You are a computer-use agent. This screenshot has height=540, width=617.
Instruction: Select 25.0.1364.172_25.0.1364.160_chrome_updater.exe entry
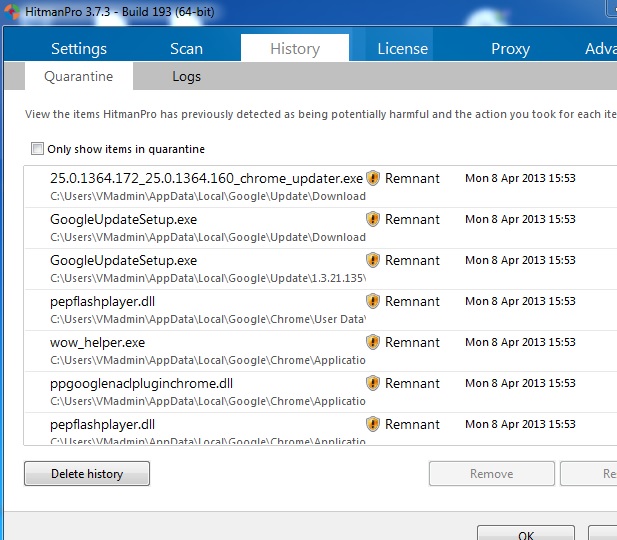(x=321, y=187)
